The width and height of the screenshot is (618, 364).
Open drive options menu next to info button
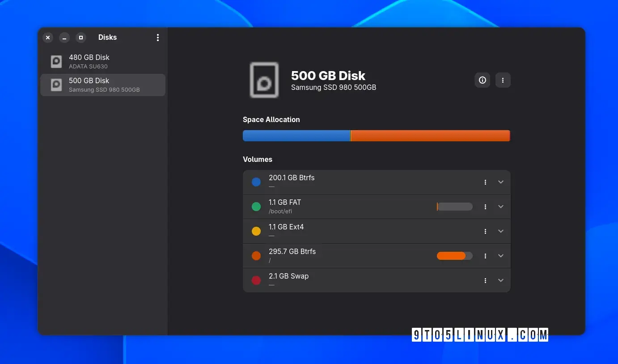click(503, 80)
